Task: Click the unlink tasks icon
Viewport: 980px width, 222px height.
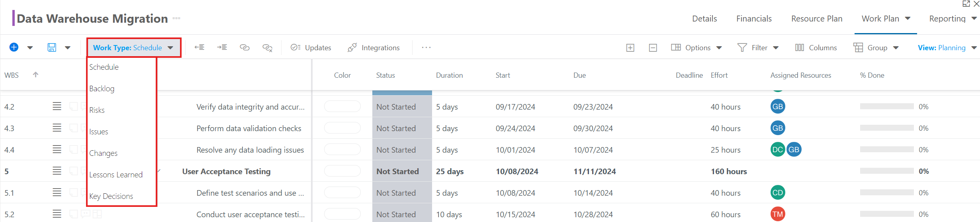Action: coord(268,48)
